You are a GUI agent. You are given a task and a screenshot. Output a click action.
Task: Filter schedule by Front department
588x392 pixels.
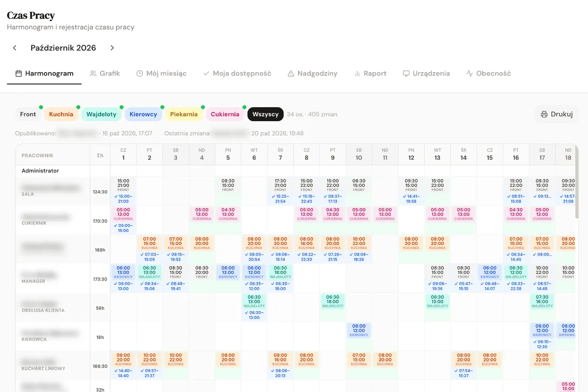[28, 114]
